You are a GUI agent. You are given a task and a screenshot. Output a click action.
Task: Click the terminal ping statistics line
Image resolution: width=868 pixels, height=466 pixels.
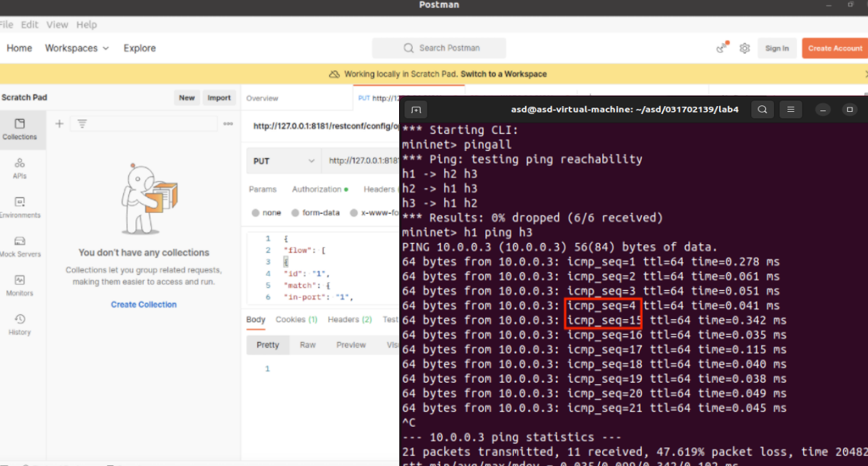coord(511,437)
